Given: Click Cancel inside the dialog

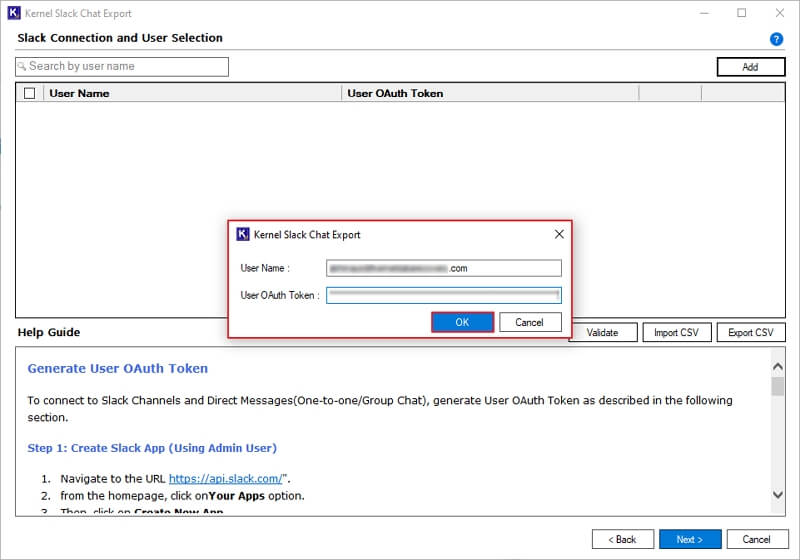Looking at the screenshot, I should point(530,322).
